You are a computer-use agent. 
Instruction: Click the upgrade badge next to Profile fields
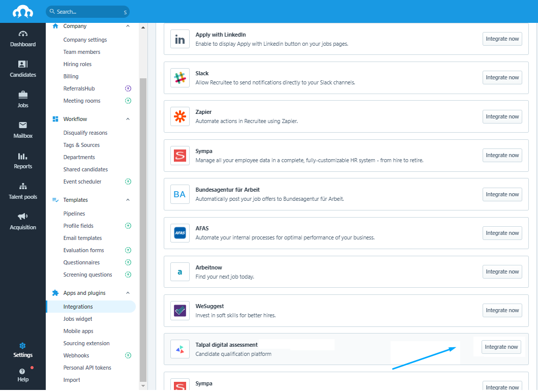tap(128, 226)
